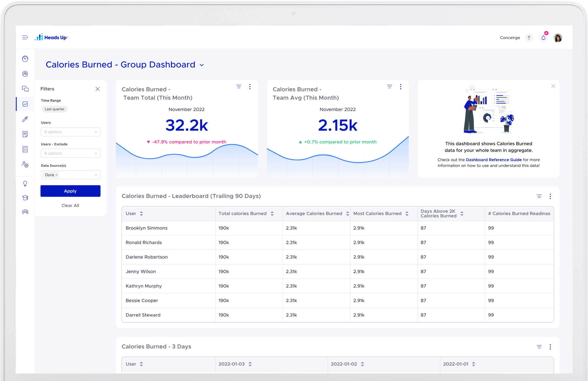Screen dimensions: 588x381
Task: Sort by 2022-01-02 column
Action: (x=362, y=364)
